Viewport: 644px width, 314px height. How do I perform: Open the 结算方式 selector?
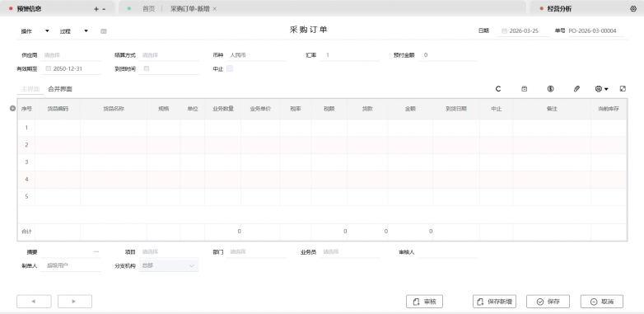tap(169, 55)
